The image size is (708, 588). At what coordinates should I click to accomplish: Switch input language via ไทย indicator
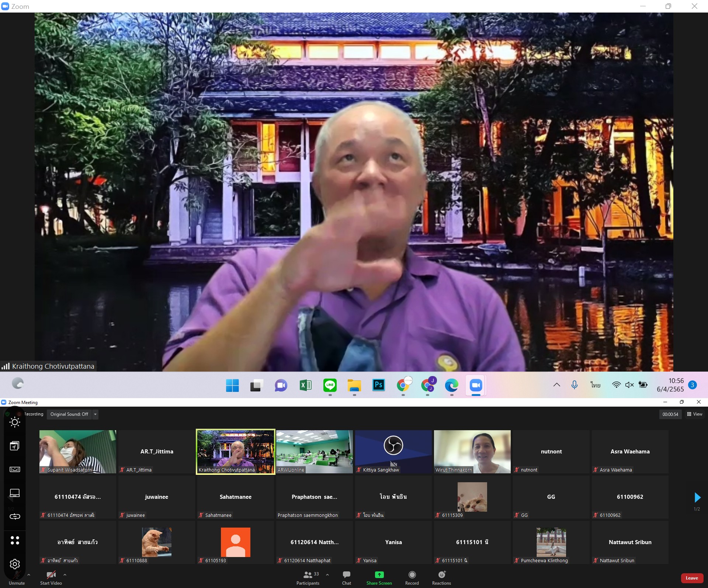pyautogui.click(x=595, y=385)
